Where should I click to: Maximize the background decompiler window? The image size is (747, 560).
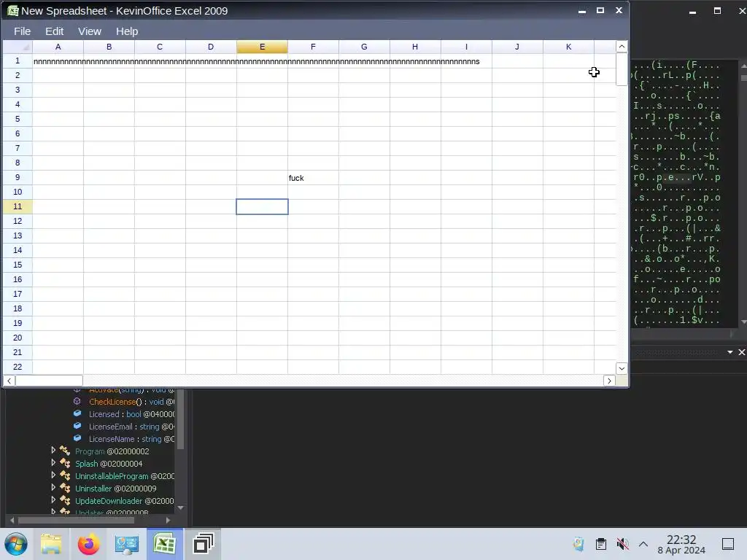pyautogui.click(x=718, y=10)
